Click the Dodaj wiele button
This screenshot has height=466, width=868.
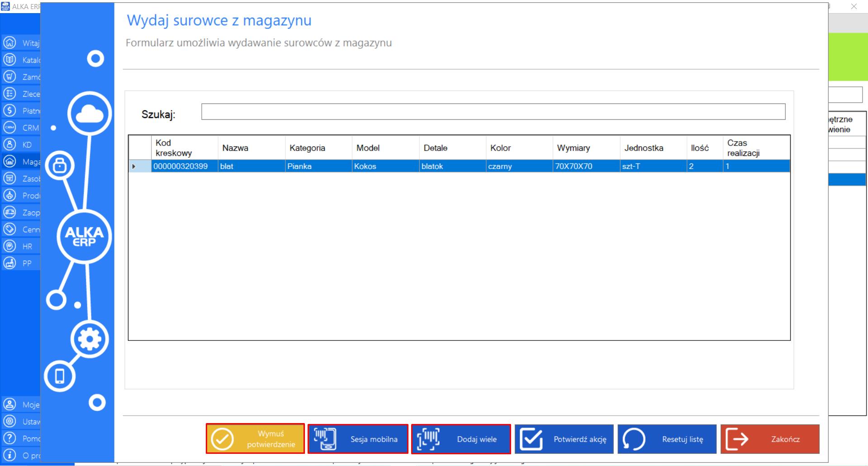click(461, 439)
